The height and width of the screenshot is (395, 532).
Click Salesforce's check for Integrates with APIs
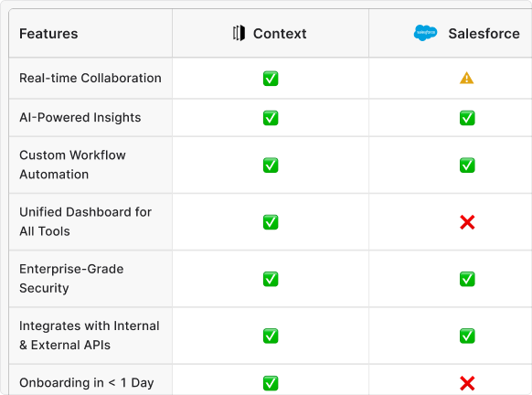point(467,336)
